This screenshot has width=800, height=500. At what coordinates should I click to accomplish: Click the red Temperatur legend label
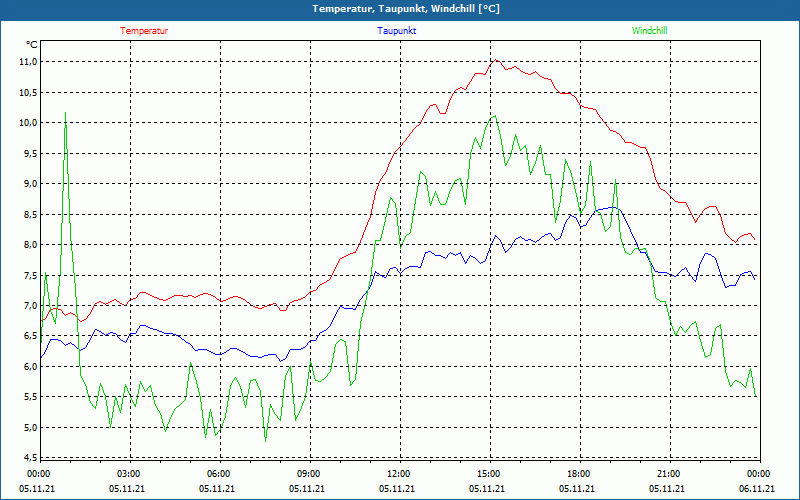pyautogui.click(x=144, y=31)
